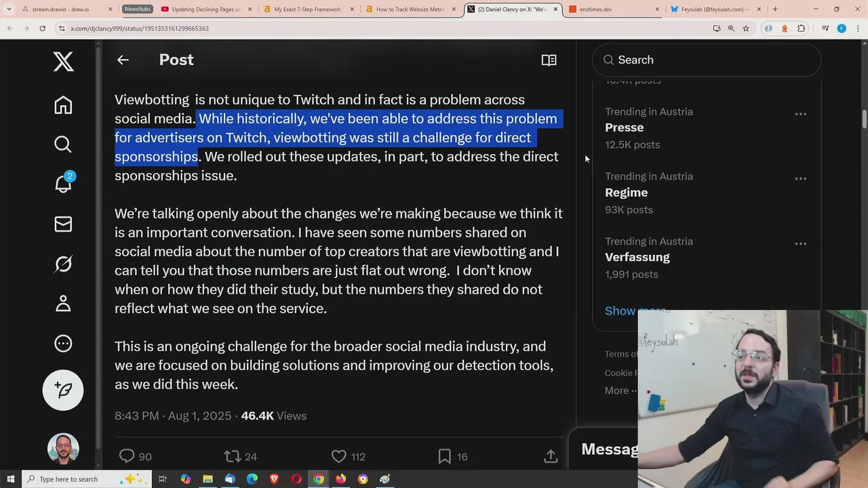Viewport: 868px width, 488px height.
Task: Open Chrome profile avatar
Action: (842, 28)
